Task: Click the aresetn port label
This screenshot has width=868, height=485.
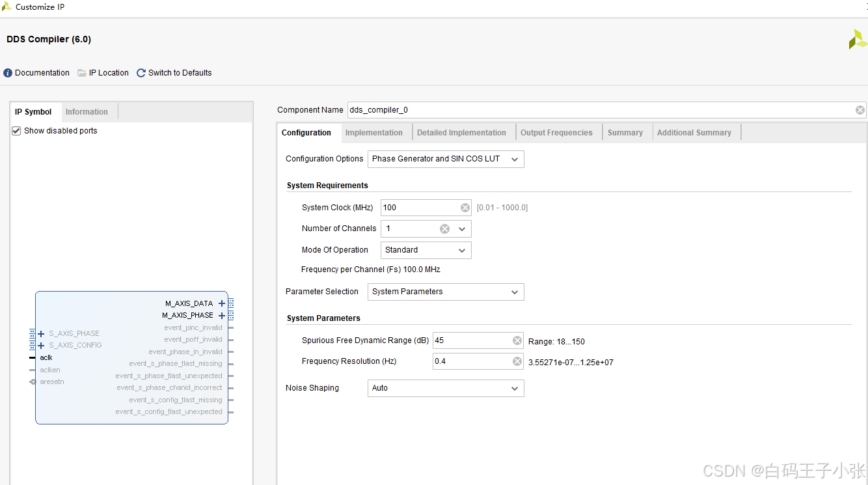Action: (x=52, y=382)
